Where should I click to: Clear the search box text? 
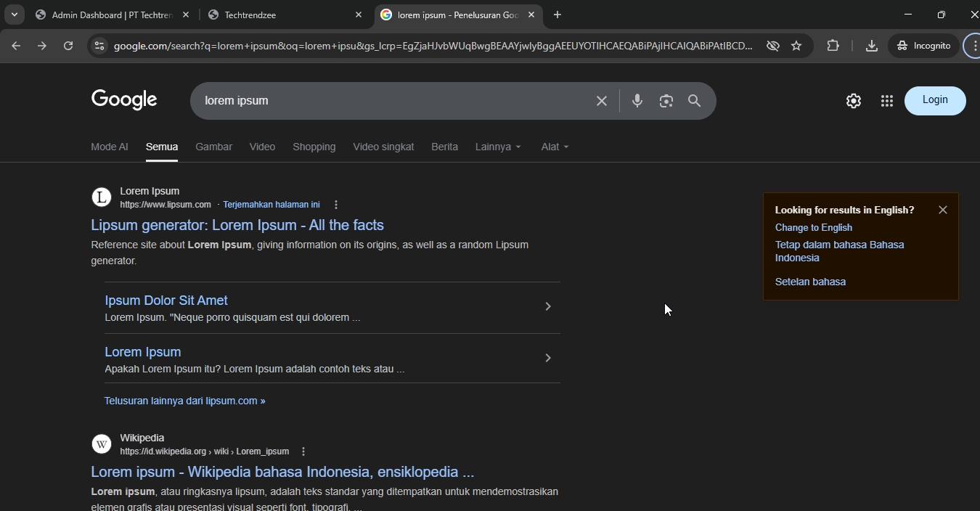click(x=601, y=101)
